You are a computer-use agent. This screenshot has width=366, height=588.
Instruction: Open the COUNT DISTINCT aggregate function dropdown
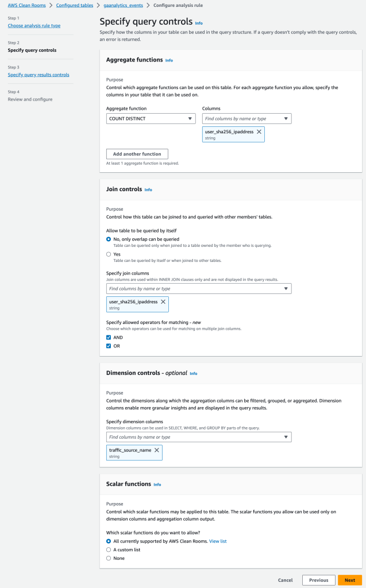tap(151, 118)
